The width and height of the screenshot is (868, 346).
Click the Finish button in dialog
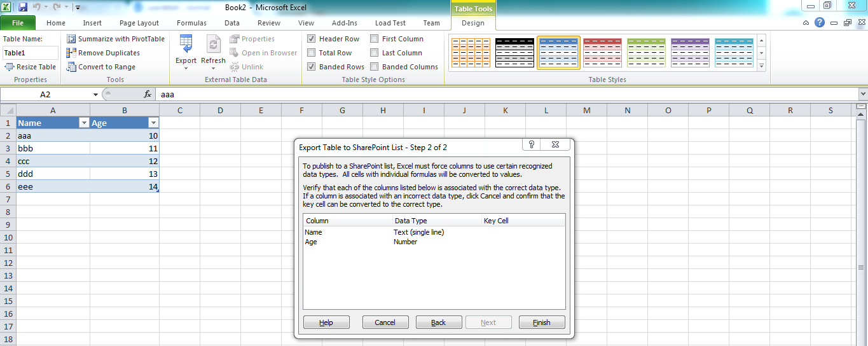point(542,322)
